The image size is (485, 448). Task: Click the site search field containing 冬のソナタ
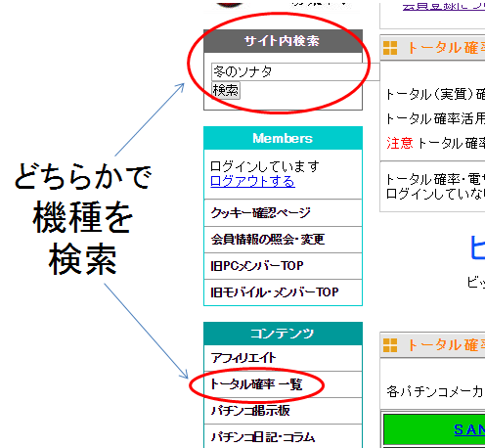tap(295, 71)
